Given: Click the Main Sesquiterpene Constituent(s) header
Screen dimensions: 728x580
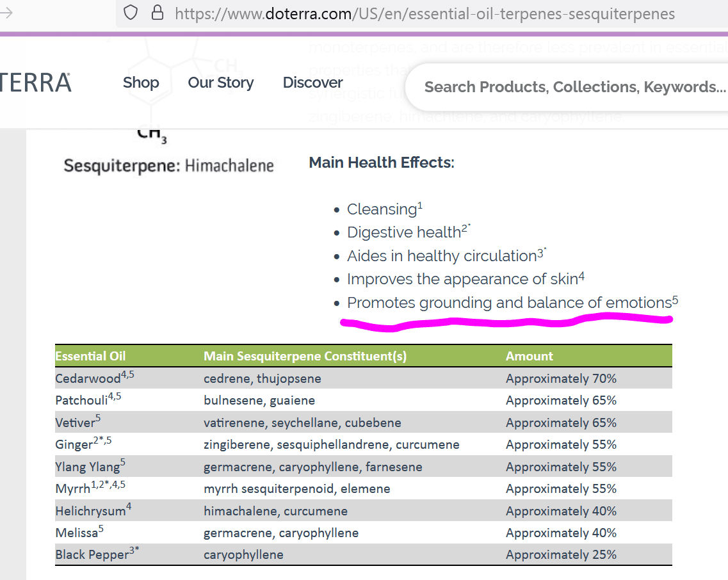Looking at the screenshot, I should click(305, 356).
